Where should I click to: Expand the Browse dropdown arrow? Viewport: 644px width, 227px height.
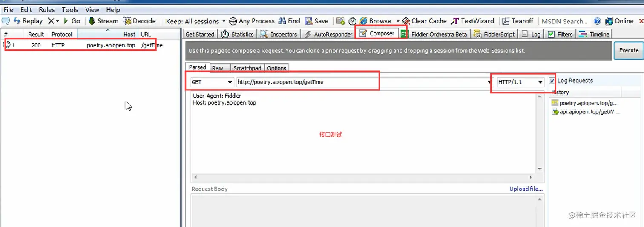pyautogui.click(x=398, y=21)
